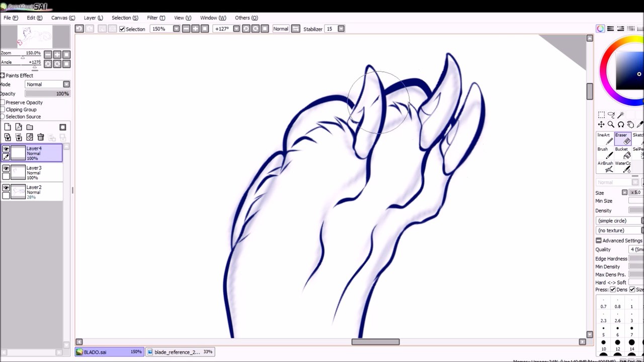Zoom out with navigator minus button
The width and height of the screenshot is (644, 362).
48,54
